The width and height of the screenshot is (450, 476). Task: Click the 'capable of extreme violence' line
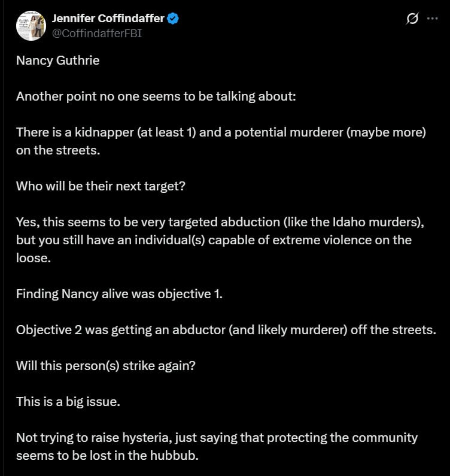214,239
